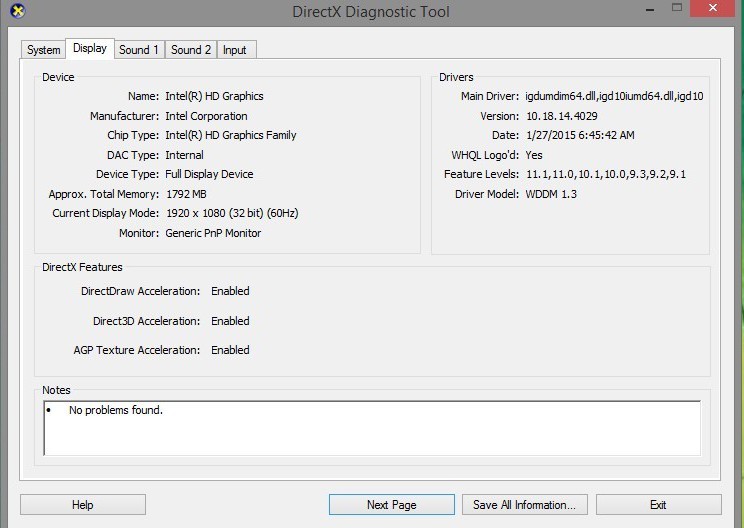Click the 'AGP Texture Acceleration:' label
The height and width of the screenshot is (528, 744).
137,350
